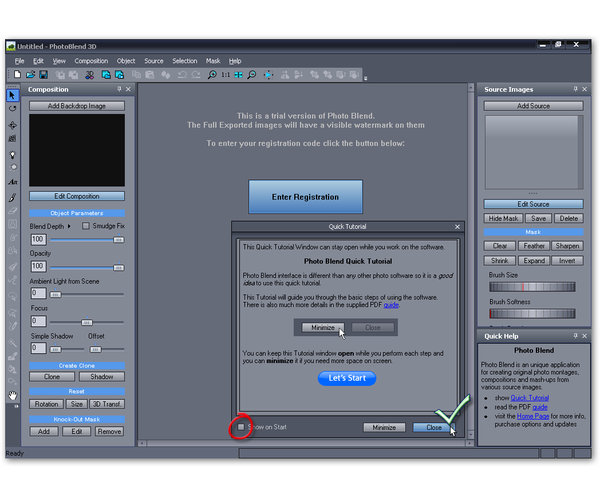
Task: Open the Home Page link
Action: coord(533,416)
